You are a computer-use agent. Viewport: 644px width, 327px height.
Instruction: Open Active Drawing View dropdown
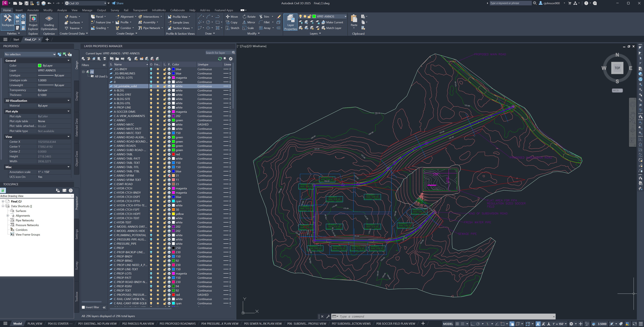tap(37, 196)
